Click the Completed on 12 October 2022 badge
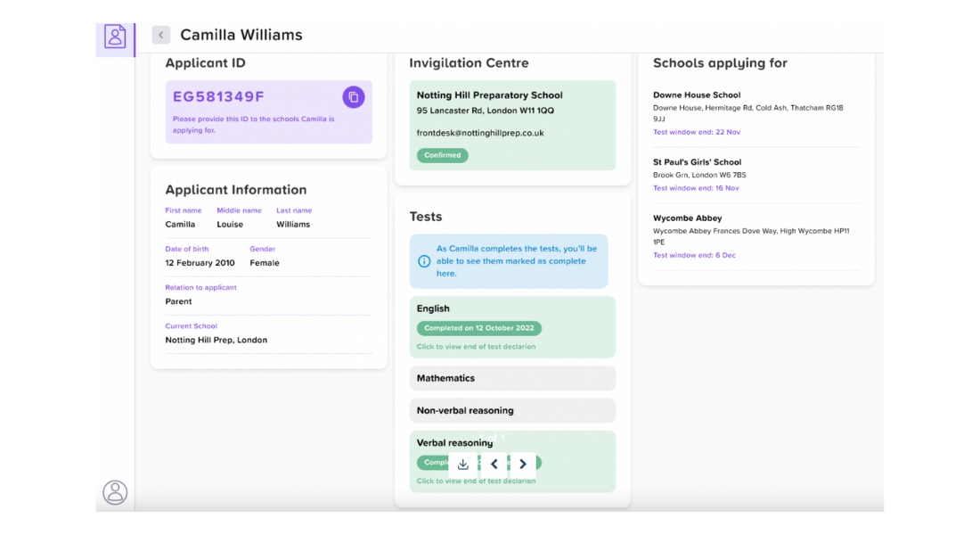Viewport: 980px width, 535px height. (x=478, y=328)
